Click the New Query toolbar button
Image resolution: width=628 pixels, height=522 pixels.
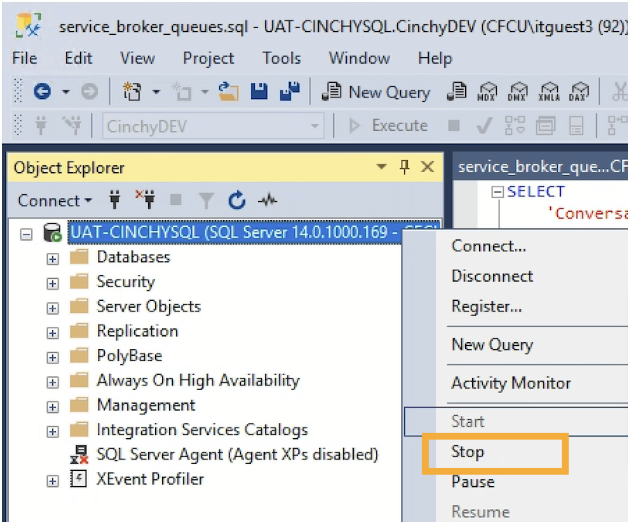click(376, 92)
